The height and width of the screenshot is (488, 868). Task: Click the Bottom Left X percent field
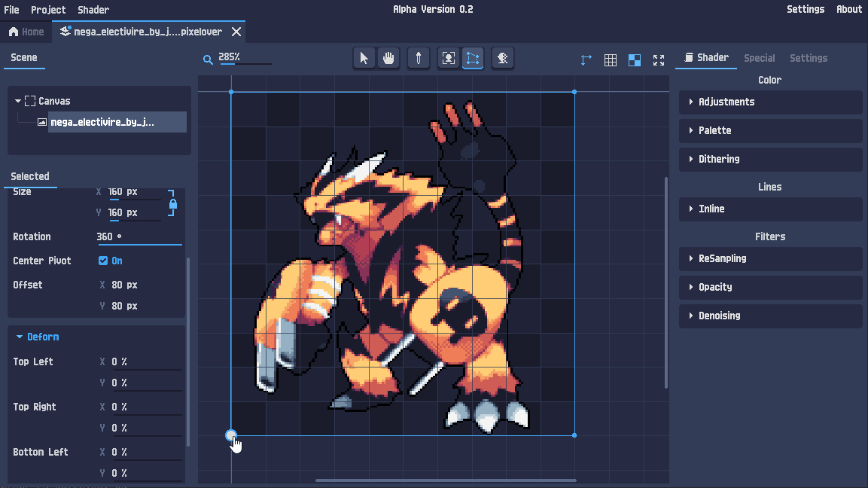coord(146,453)
